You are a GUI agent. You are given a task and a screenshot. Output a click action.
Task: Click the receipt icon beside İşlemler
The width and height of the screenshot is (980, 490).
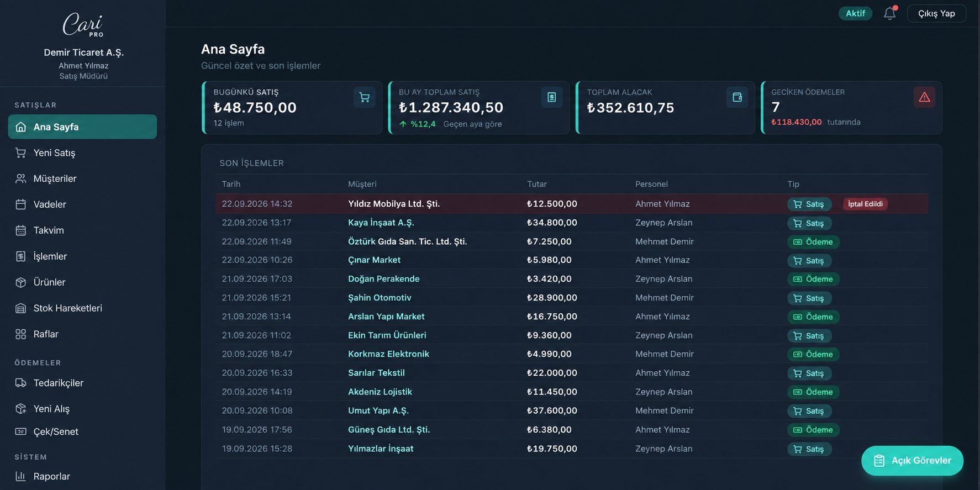coord(21,256)
